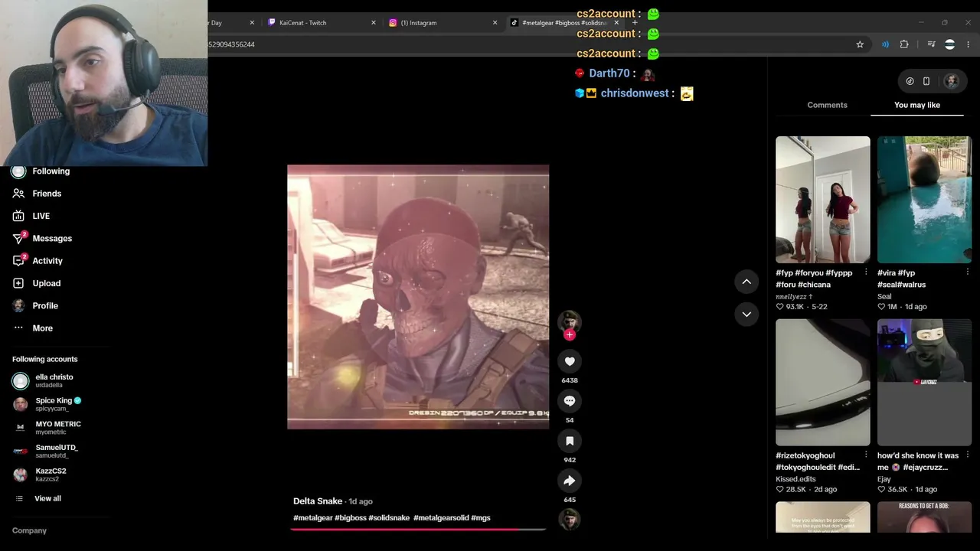Open the Kissed.edits creator link
Image resolution: width=980 pixels, height=551 pixels.
795,479
